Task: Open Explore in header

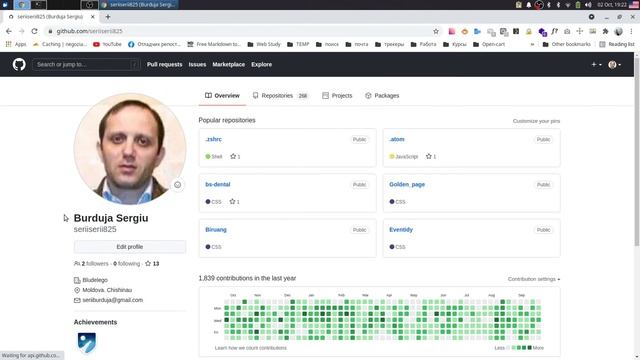Action: point(262,64)
